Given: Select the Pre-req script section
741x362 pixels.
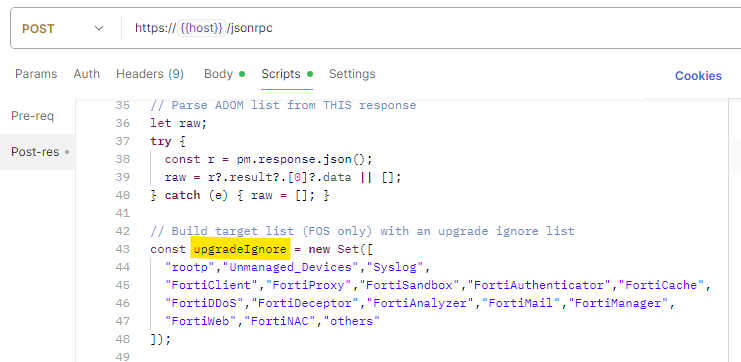Looking at the screenshot, I should coord(33,116).
